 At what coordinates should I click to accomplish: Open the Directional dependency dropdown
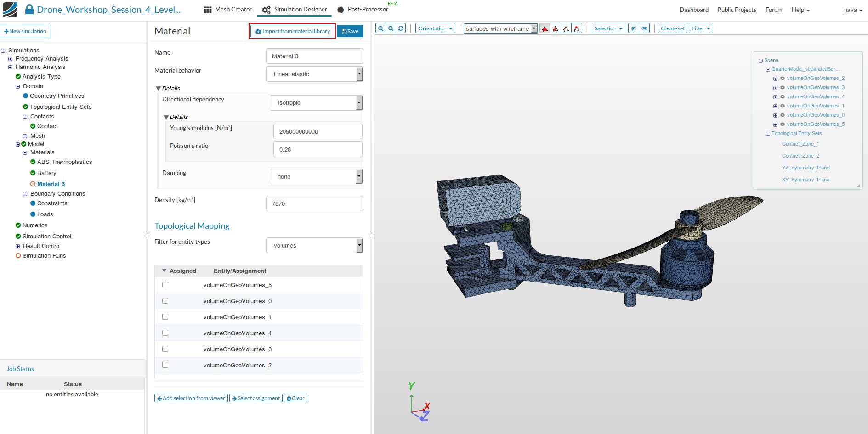click(316, 103)
